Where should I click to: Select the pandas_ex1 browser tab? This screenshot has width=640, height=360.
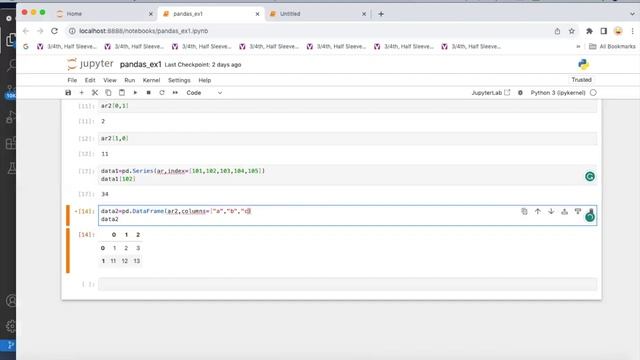click(x=211, y=14)
